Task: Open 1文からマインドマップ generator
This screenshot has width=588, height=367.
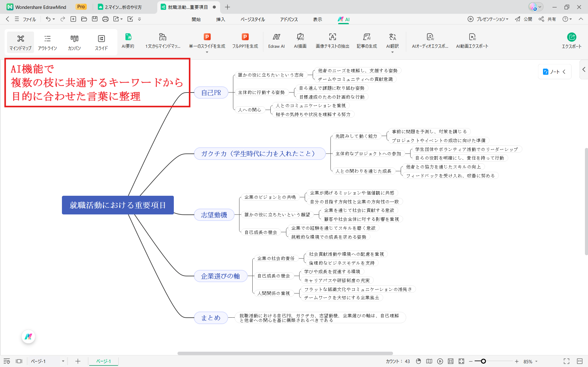Action: (163, 41)
